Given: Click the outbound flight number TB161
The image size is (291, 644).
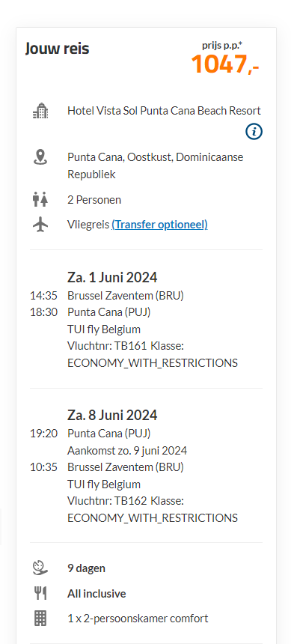Looking at the screenshot, I should [x=134, y=346].
